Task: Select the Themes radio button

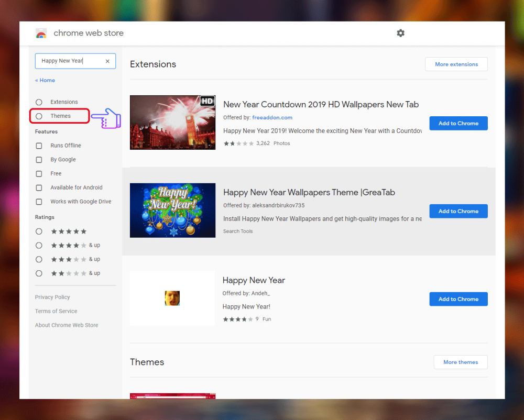Action: (x=39, y=116)
